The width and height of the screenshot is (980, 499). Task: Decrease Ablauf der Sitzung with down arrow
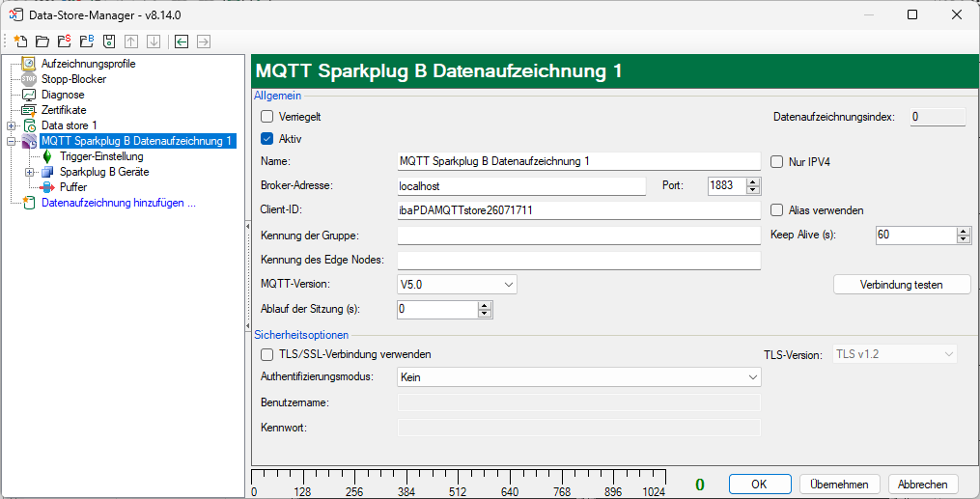pyautogui.click(x=485, y=313)
